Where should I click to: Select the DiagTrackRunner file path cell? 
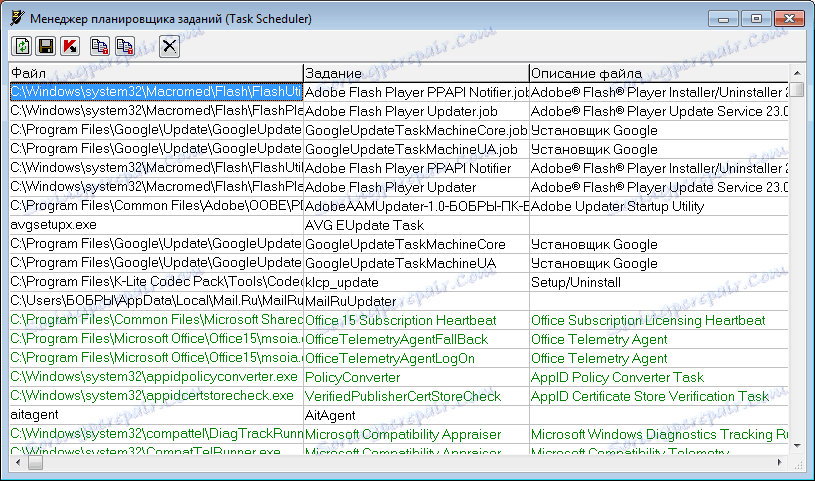click(x=156, y=434)
